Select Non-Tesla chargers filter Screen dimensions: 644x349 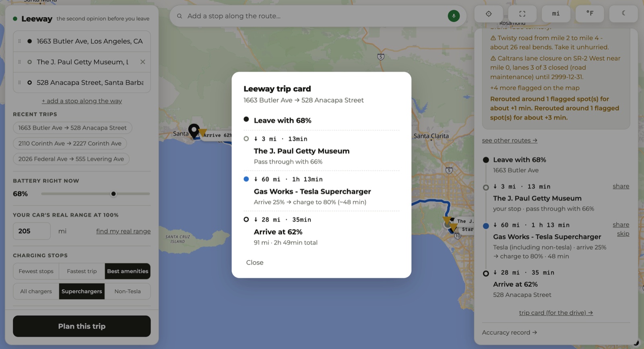(x=128, y=291)
